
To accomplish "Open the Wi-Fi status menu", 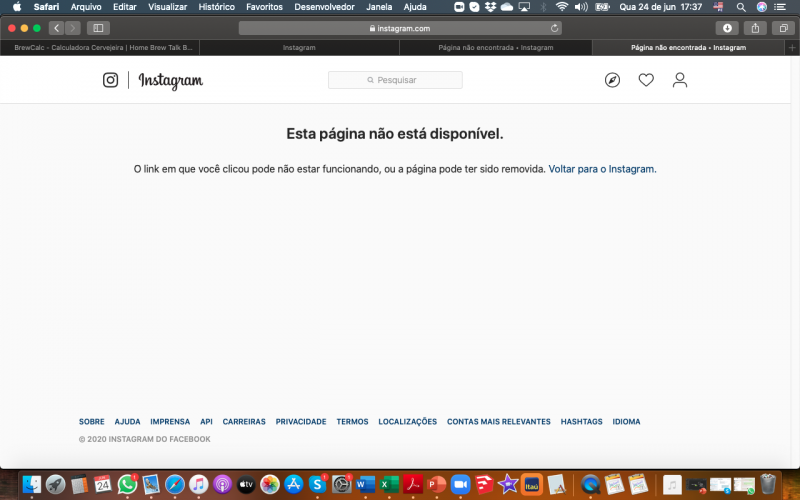I will (562, 7).
